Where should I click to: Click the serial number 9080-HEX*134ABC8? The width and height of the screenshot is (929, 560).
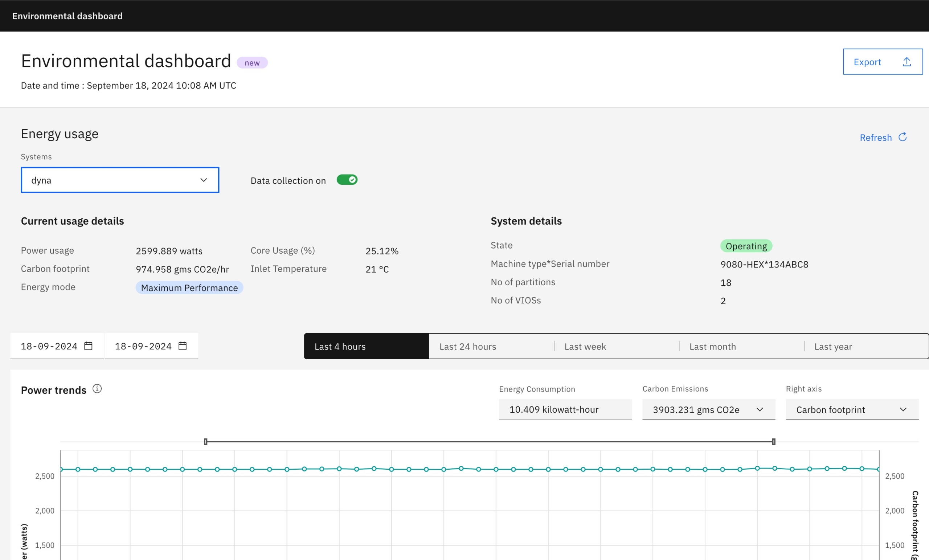[764, 264]
